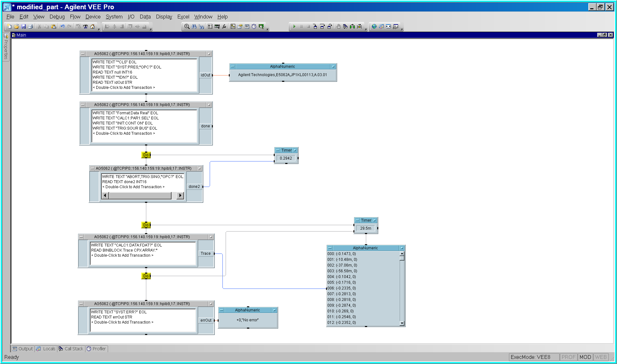Click the function fx toolbar icon
617x364 pixels.
(224, 26)
